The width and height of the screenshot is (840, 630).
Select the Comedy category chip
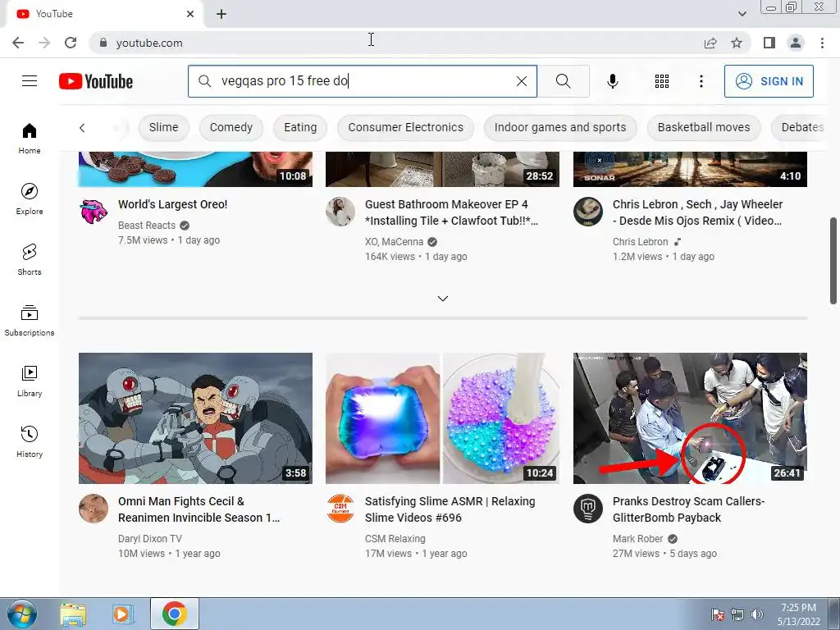[x=231, y=127]
